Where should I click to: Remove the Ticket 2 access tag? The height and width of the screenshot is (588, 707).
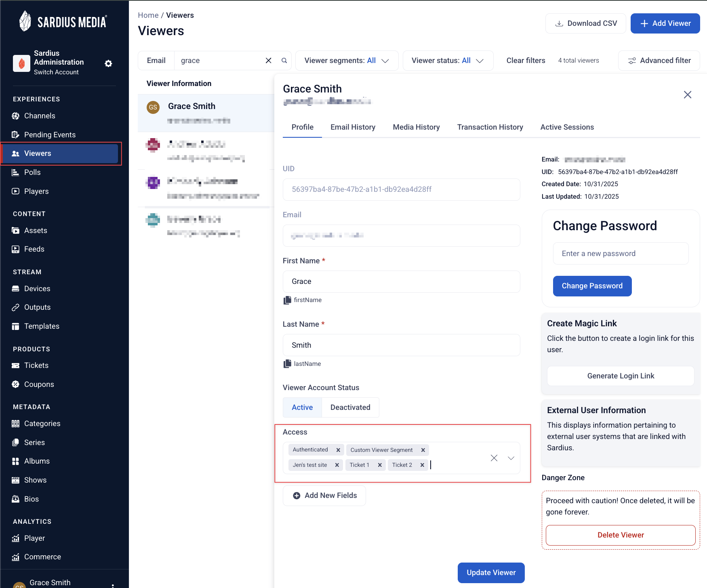click(422, 465)
